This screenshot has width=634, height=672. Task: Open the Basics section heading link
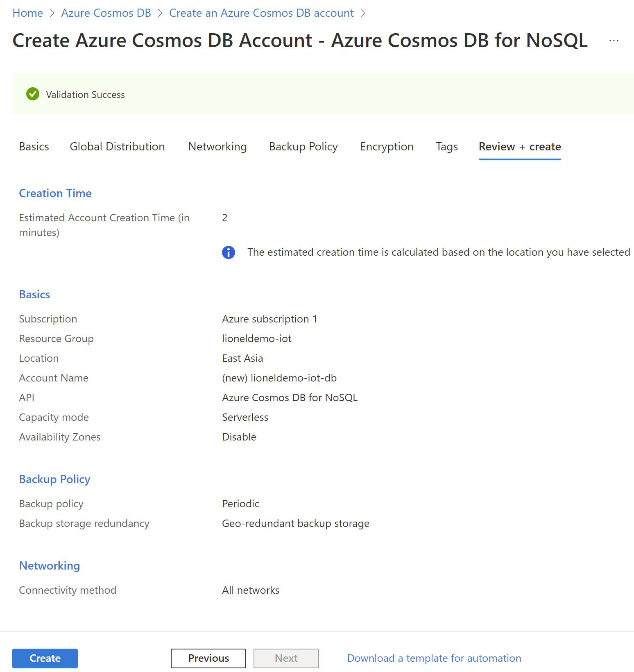(x=34, y=295)
